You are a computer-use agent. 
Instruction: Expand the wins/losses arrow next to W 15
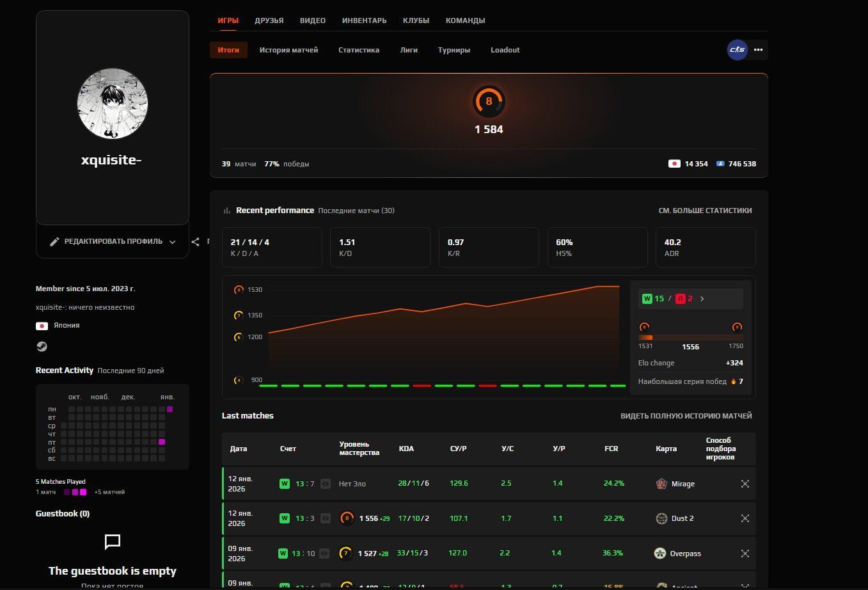pyautogui.click(x=702, y=299)
